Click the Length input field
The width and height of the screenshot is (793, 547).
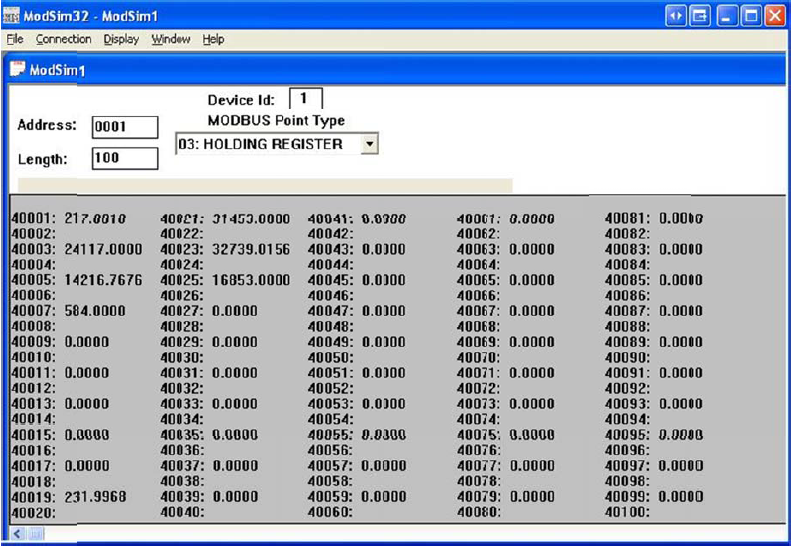point(125,158)
